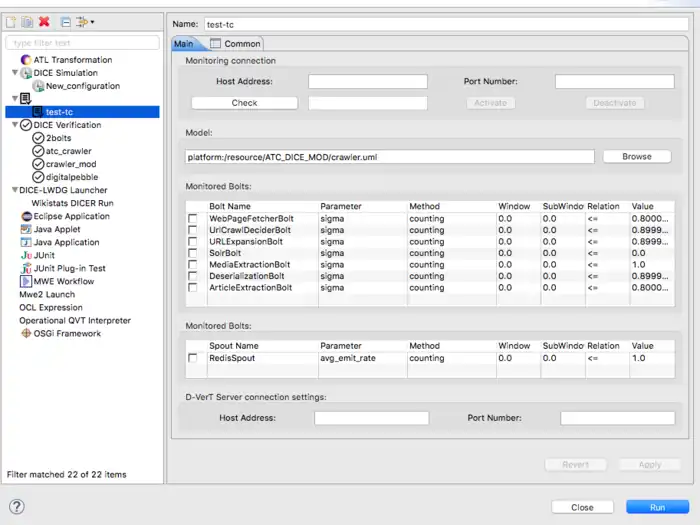Select the OSGi Framework entry
The width and height of the screenshot is (700, 525).
click(x=68, y=333)
